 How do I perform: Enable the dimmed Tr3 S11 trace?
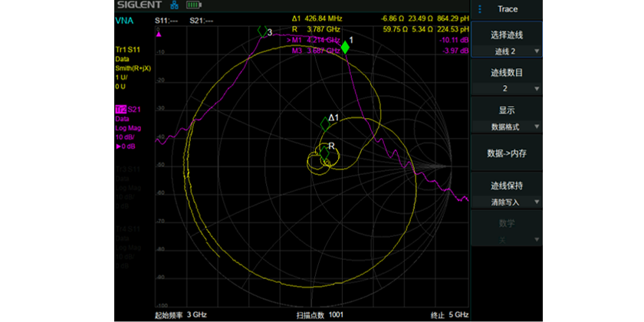coord(128,169)
